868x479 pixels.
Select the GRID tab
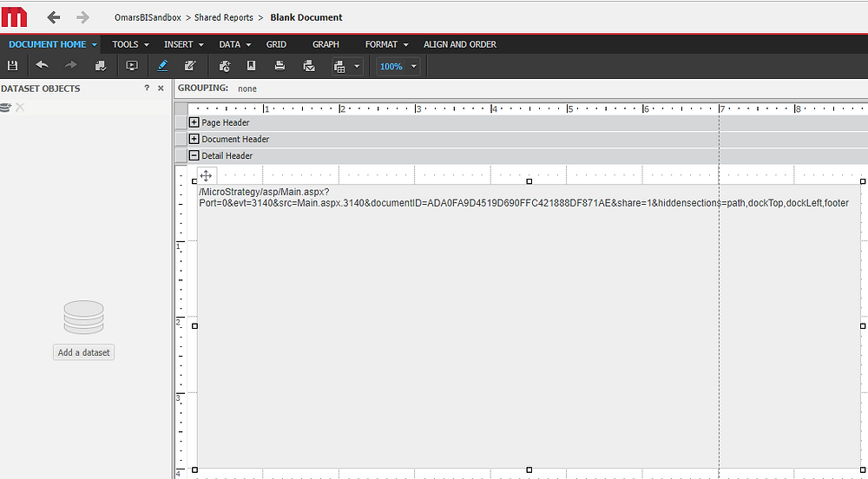(276, 44)
